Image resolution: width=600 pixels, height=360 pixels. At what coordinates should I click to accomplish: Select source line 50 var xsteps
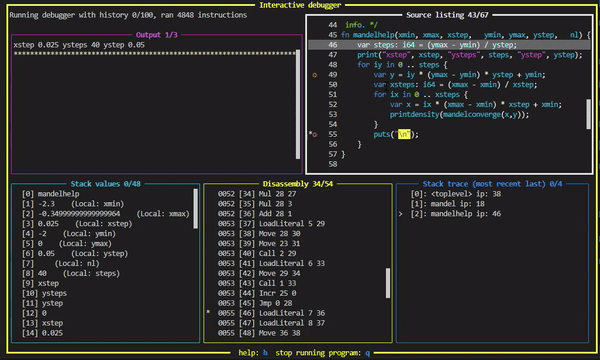[x=433, y=85]
